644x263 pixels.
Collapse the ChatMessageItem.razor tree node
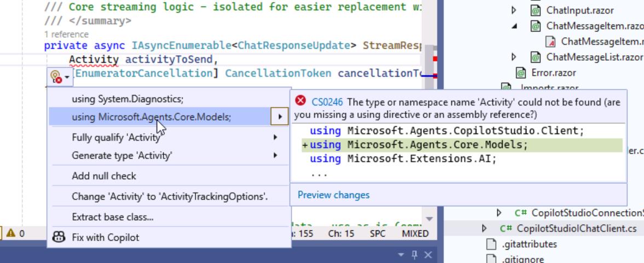pyautogui.click(x=514, y=26)
